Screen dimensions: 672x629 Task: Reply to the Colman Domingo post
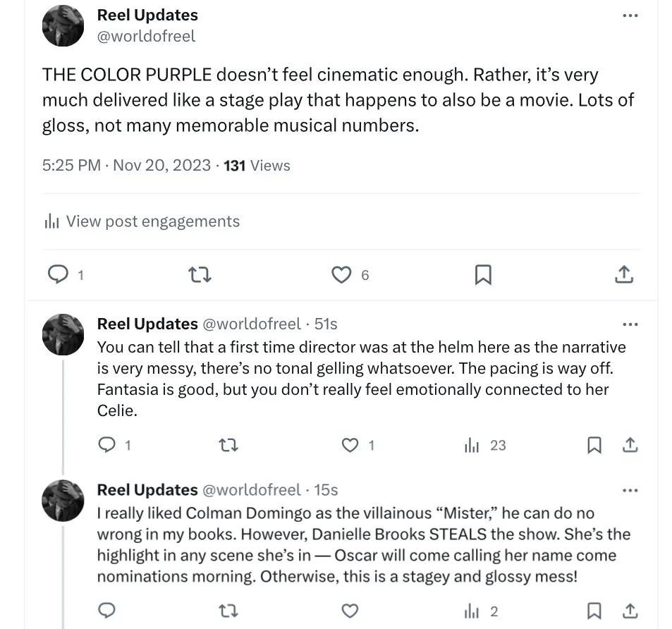tap(107, 611)
